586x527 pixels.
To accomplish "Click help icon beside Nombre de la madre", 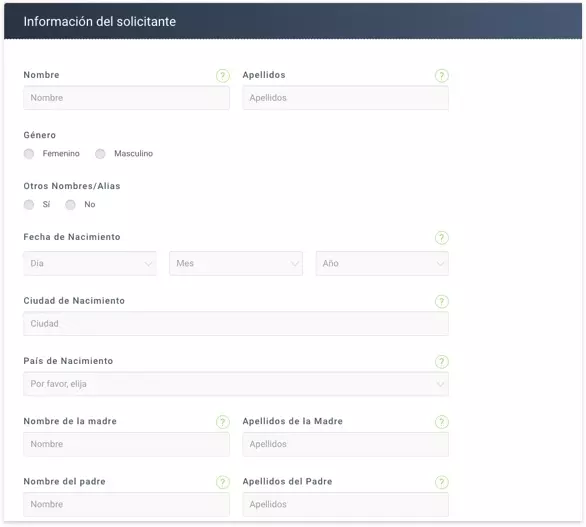I will click(x=222, y=422).
